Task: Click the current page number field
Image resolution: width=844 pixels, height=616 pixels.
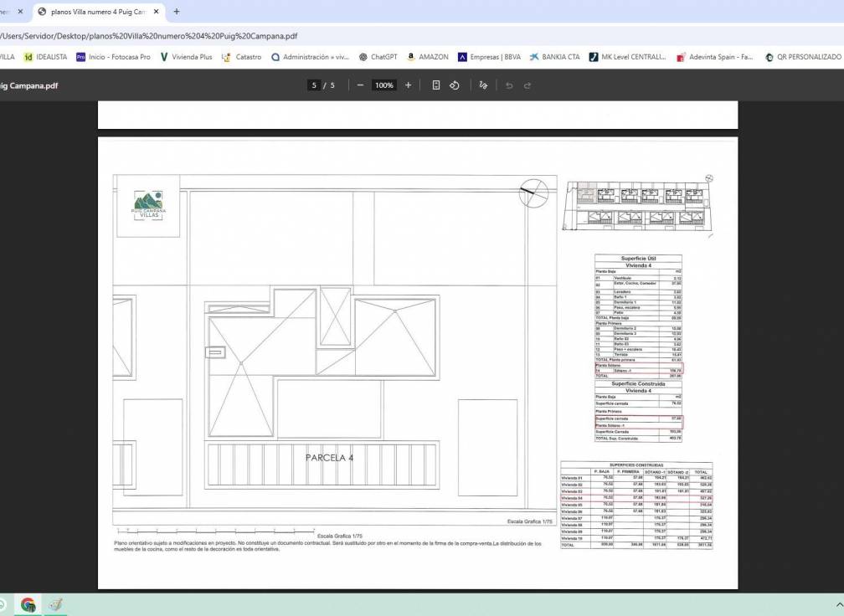Action: [x=314, y=85]
